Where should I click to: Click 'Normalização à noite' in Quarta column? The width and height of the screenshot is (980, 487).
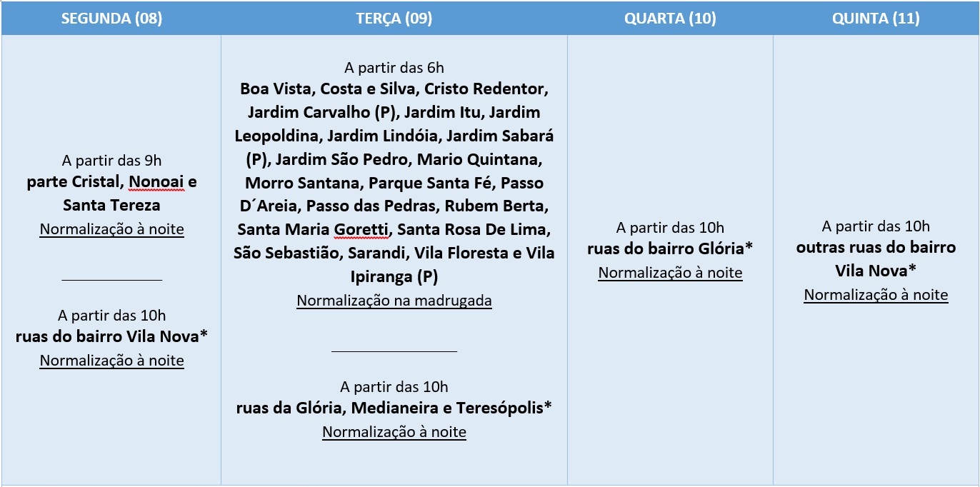pyautogui.click(x=670, y=273)
